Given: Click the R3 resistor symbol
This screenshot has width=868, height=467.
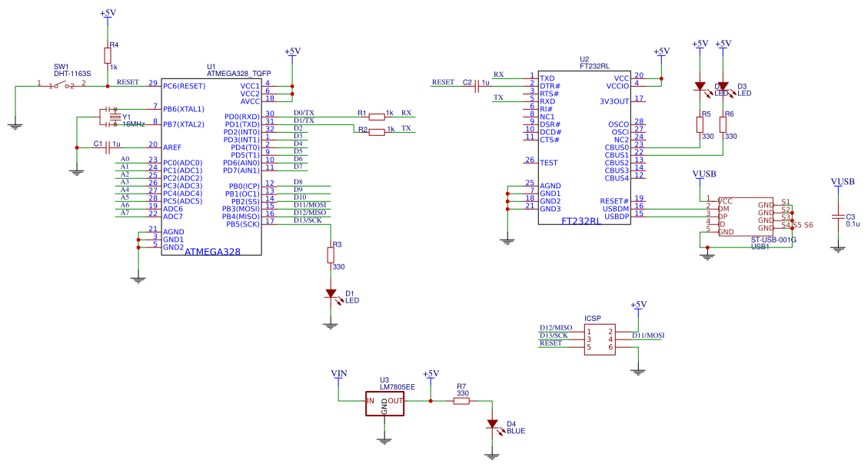Looking at the screenshot, I should pos(331,255).
